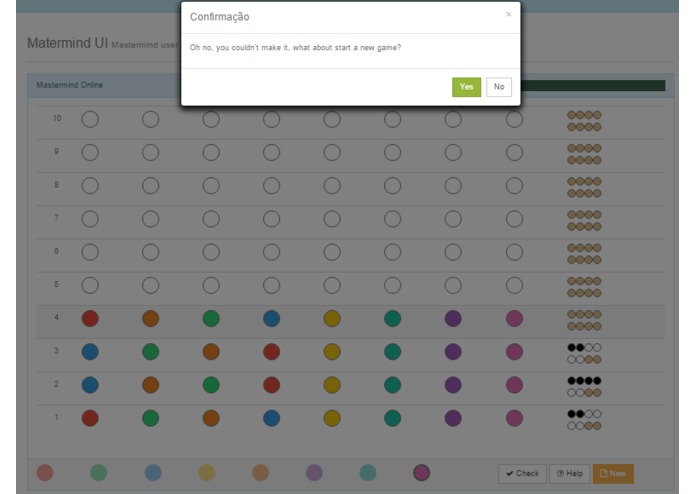The image size is (695, 494).
Task: Click row number 10
Action: point(57,118)
